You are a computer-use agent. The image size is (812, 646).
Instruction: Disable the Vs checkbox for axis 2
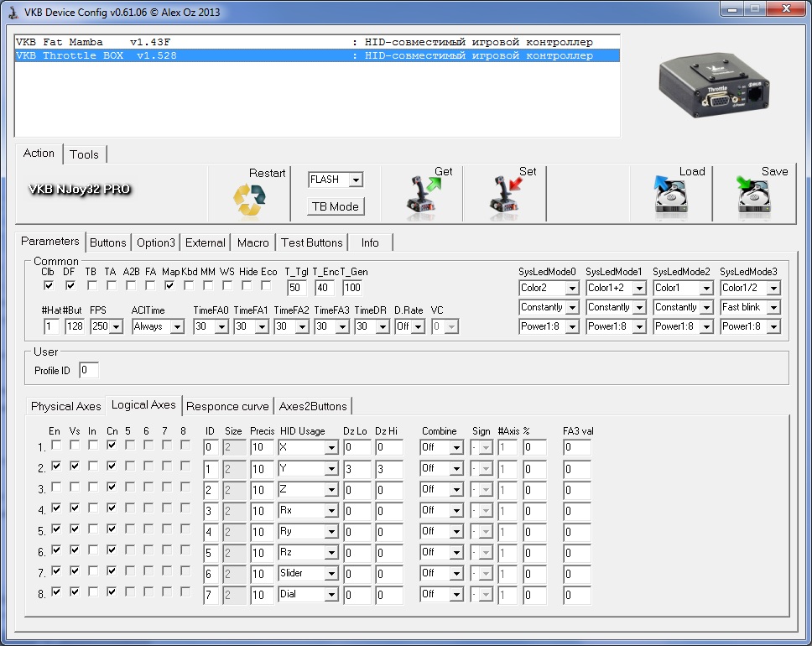coord(75,466)
